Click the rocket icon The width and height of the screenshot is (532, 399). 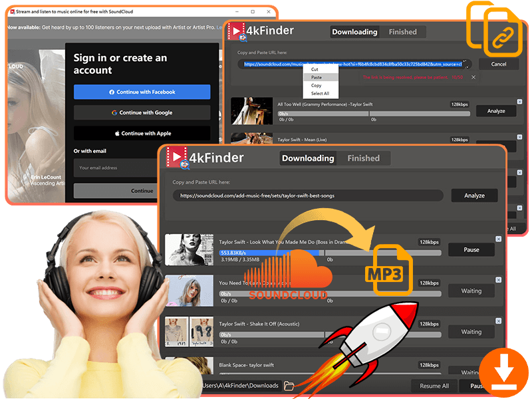point(372,339)
